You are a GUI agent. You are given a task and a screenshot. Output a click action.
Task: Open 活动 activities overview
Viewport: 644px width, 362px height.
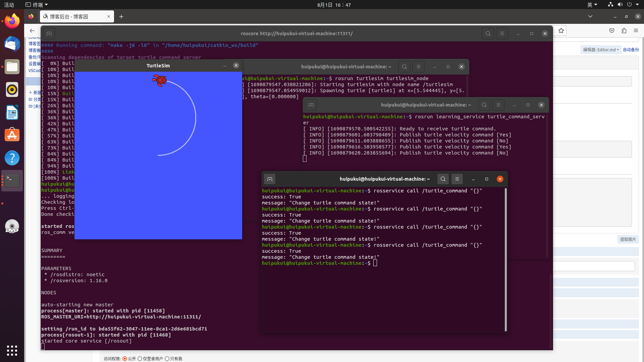click(x=9, y=5)
